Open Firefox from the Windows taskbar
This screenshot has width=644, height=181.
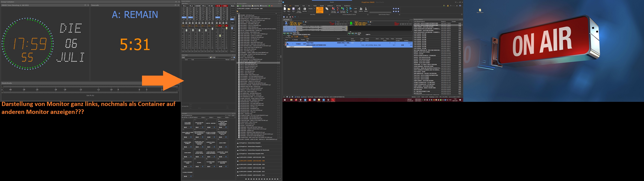[x=296, y=100]
